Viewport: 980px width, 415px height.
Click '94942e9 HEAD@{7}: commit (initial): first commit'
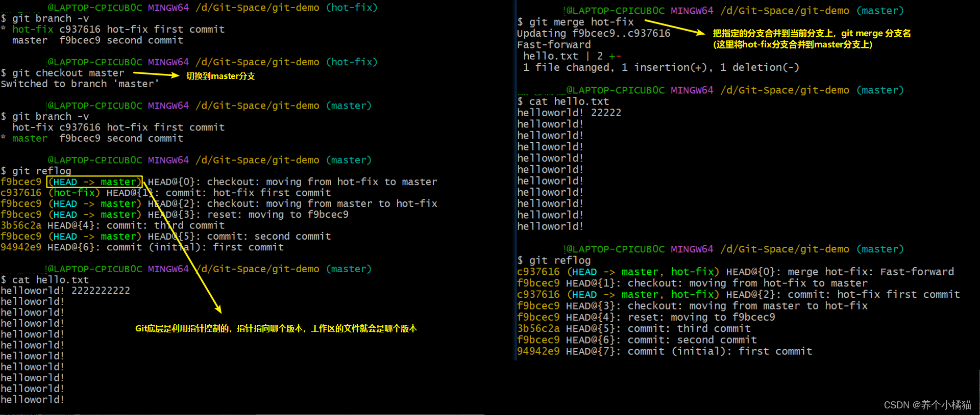(x=665, y=351)
